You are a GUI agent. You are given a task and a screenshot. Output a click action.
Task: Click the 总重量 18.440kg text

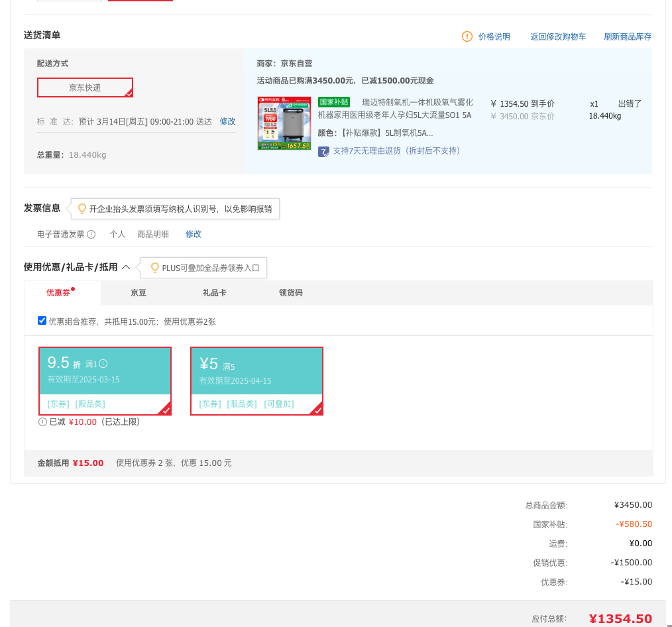pos(72,154)
